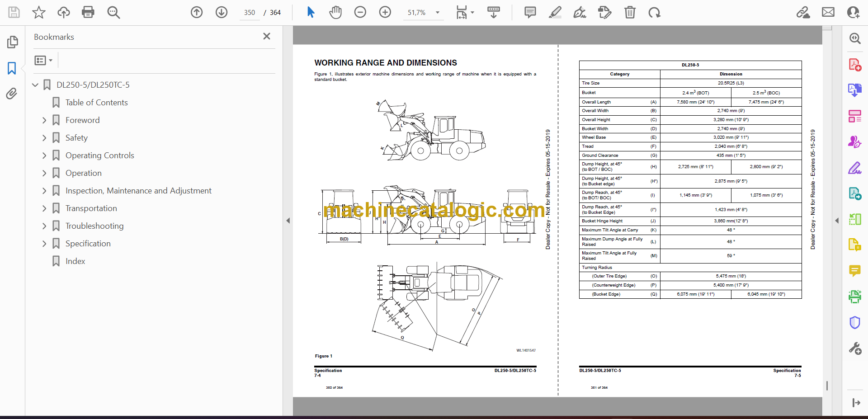
Task: Open the Create PDF tool
Action: point(854,65)
